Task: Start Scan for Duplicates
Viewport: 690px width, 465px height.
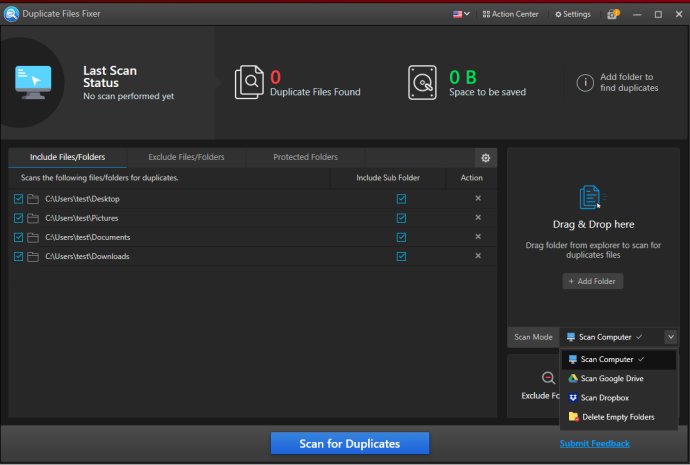Action: click(350, 443)
